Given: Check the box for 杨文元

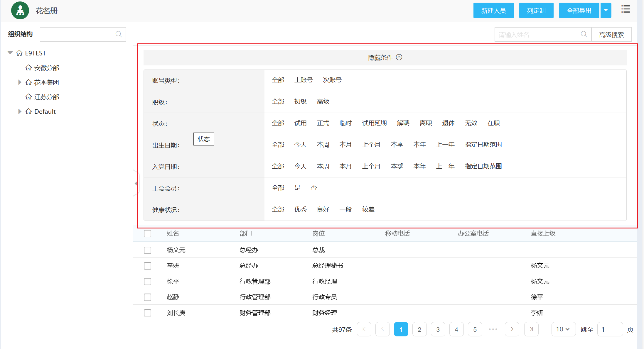Looking at the screenshot, I should tap(147, 250).
